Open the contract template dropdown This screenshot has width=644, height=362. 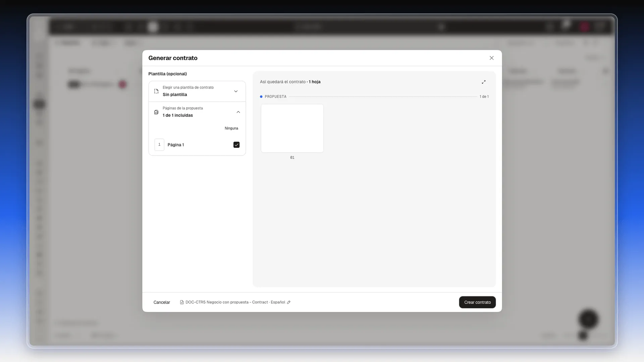[197, 91]
